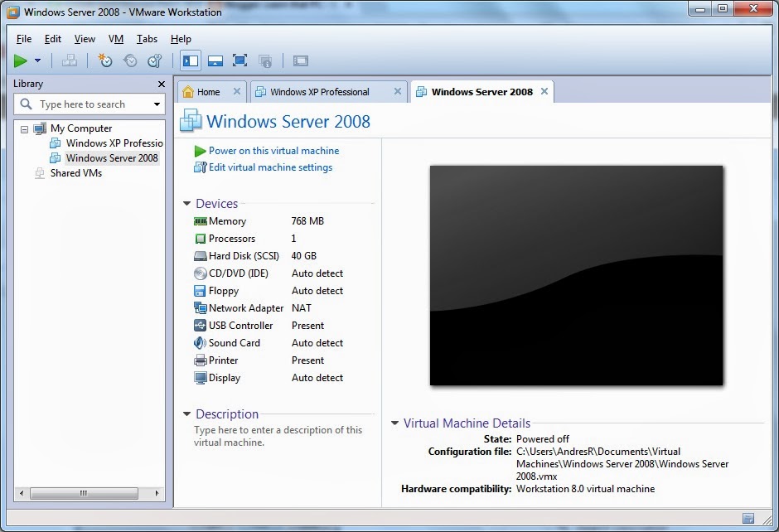
Task: Click the NAT network adapter value
Action: point(302,308)
